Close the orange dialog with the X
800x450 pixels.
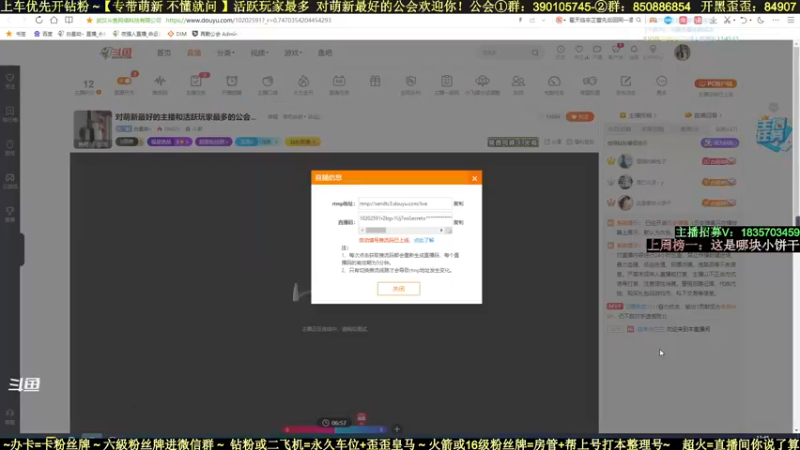[x=474, y=178]
